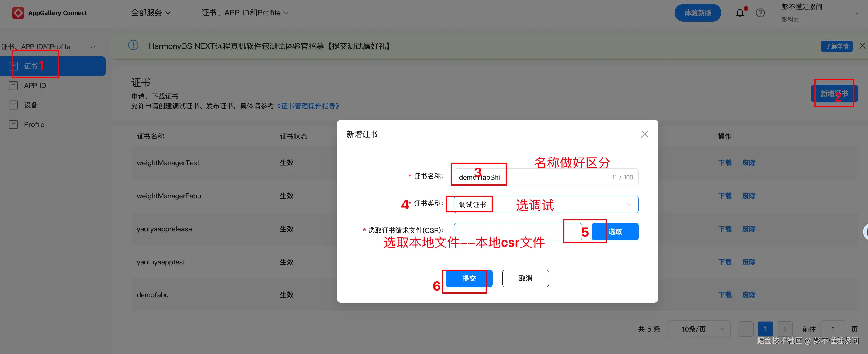Click 了解详情 on the HarmonyOS banner

click(x=837, y=46)
